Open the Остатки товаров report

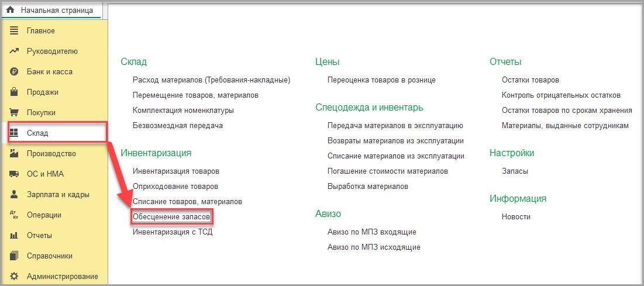530,80
